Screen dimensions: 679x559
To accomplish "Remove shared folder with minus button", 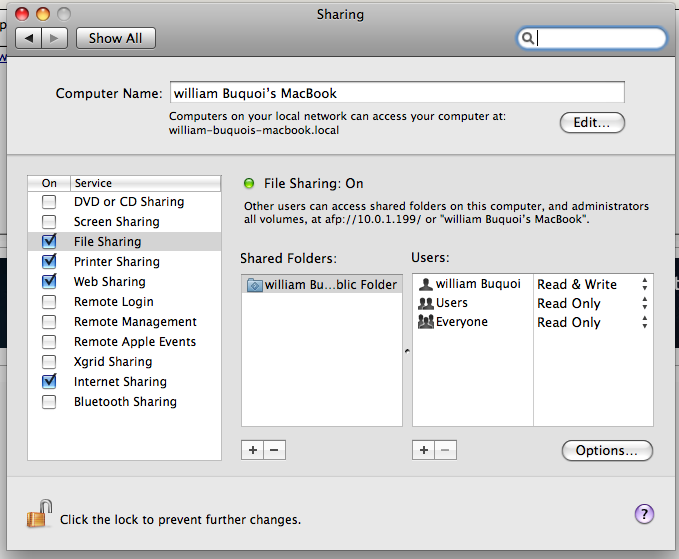I will tap(274, 450).
